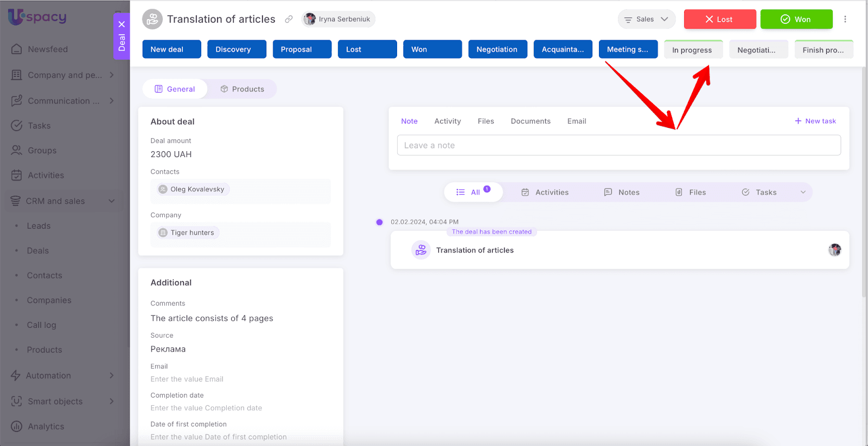Mark the deal as Won
The image size is (868, 446).
(796, 20)
